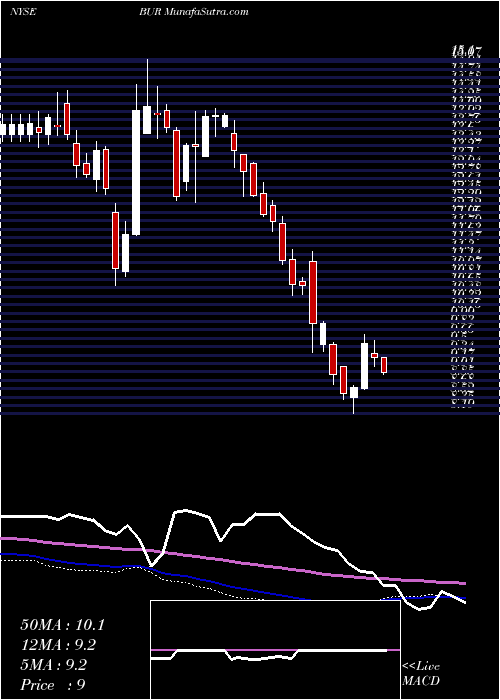Click the 50MA : 10.1 reading
Viewport: 500px width, 700px height.
[x=62, y=625]
